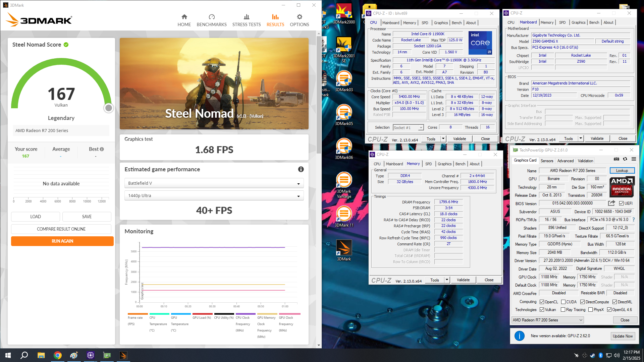The width and height of the screenshot is (644, 362).
Task: Switch to Graphics tab in CPU-Z Memory window
Action: pos(444,164)
